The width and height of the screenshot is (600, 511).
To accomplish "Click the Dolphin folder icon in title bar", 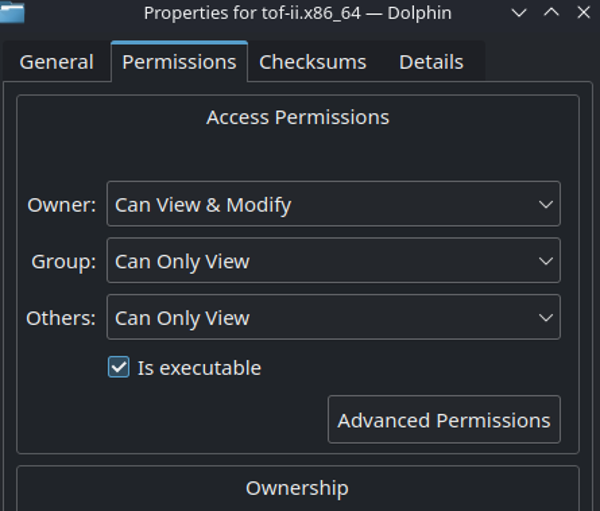I will pos(13,12).
